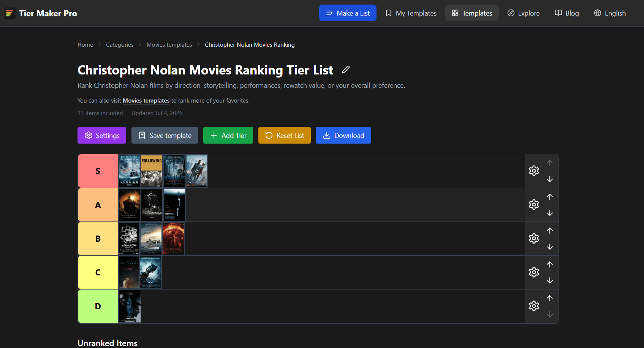The height and width of the screenshot is (348, 644).
Task: Select the Following poster in S tier
Action: point(152,171)
